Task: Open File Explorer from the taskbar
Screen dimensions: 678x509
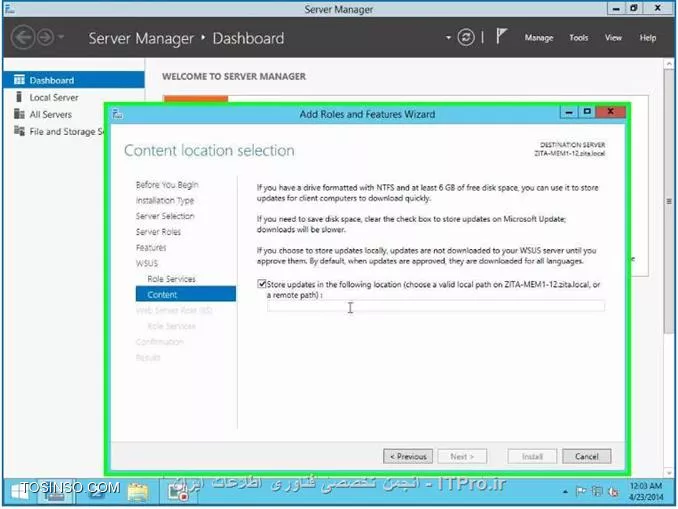Action: pos(138,492)
